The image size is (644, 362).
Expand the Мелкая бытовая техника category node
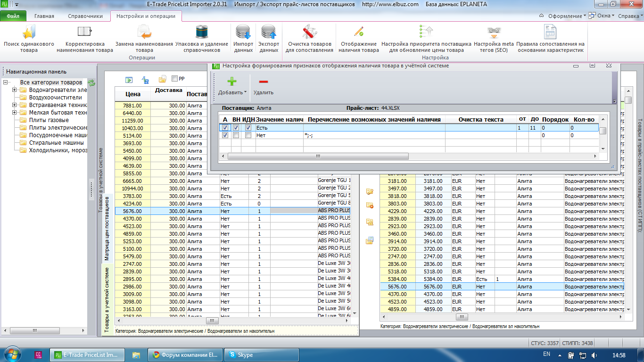[x=15, y=113]
